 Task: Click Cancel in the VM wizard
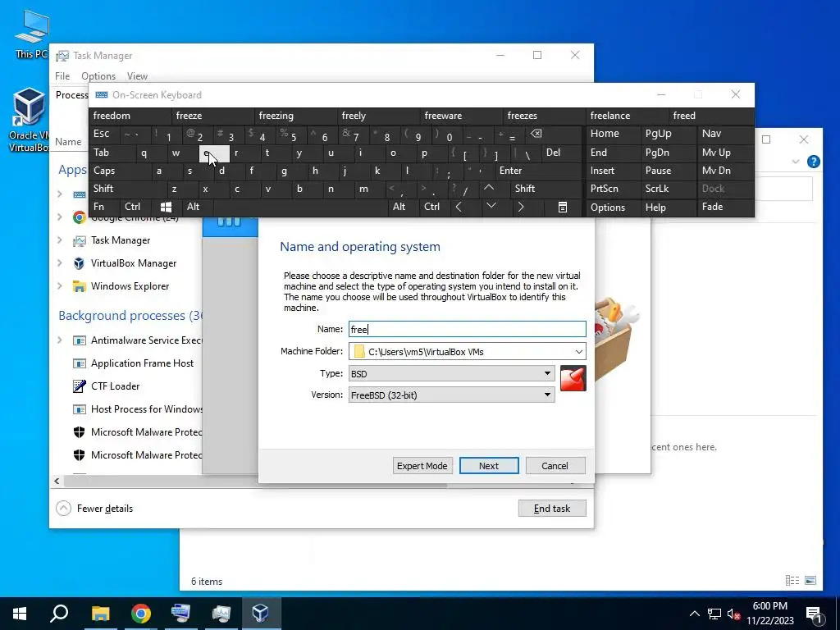coord(555,466)
